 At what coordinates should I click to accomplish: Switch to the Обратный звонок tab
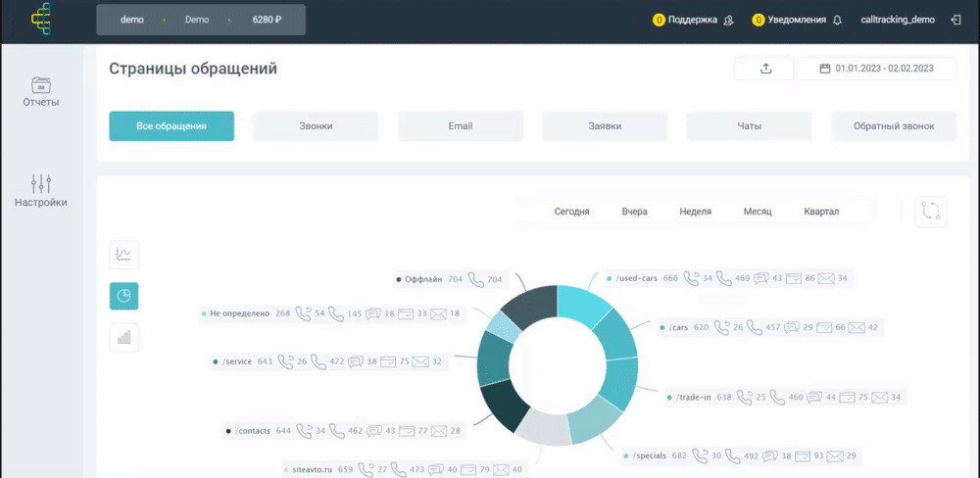(x=894, y=126)
